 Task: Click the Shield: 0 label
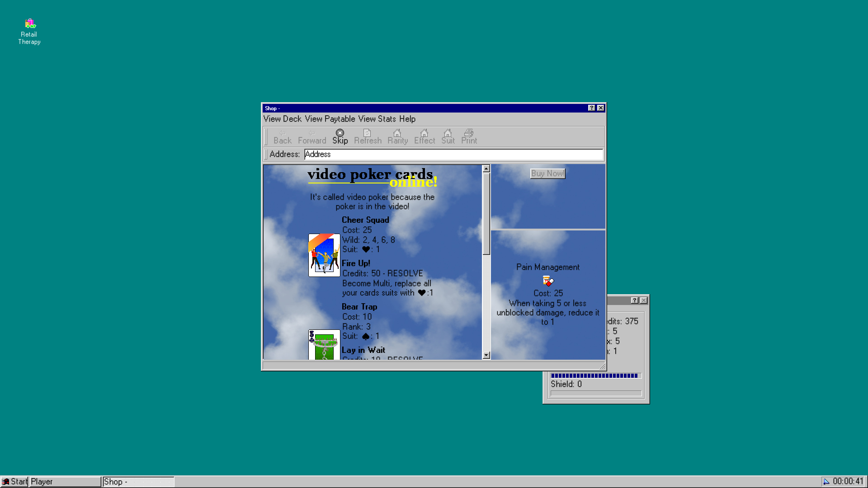click(x=566, y=384)
